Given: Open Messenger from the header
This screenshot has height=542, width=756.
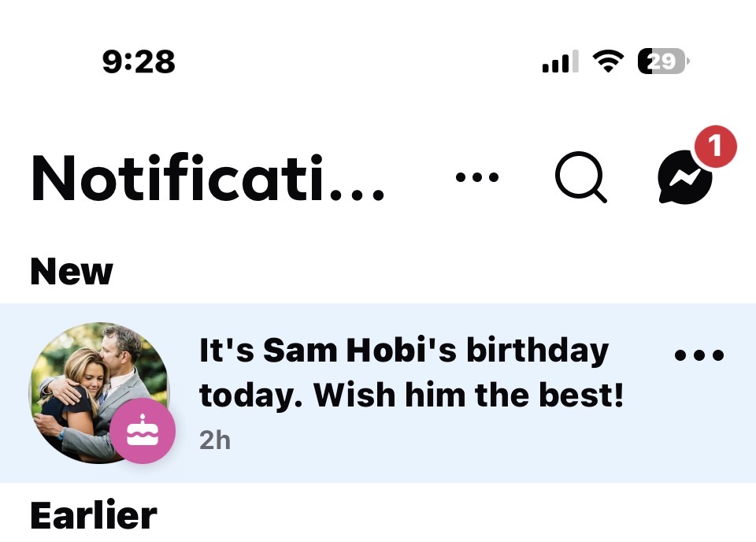Looking at the screenshot, I should pos(684,178).
